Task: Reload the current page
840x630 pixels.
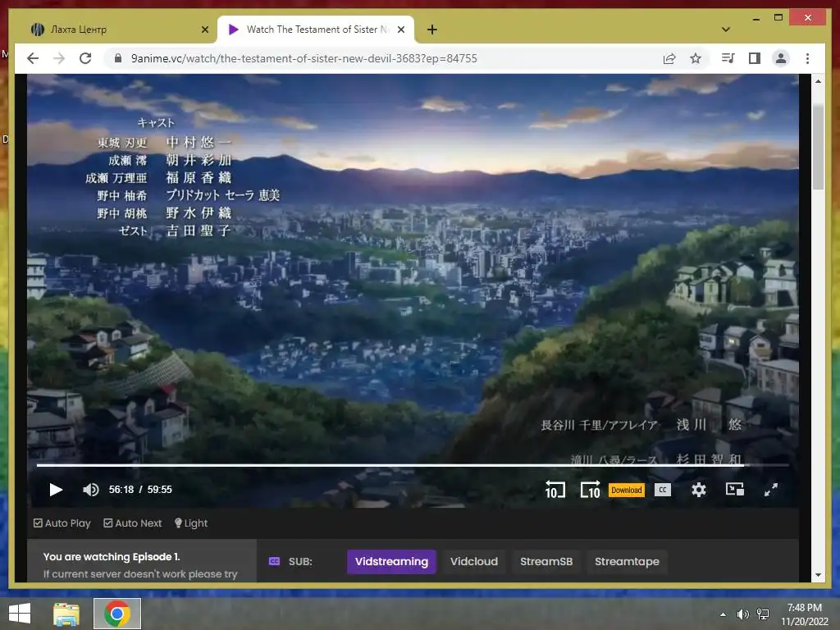Action: [85, 58]
